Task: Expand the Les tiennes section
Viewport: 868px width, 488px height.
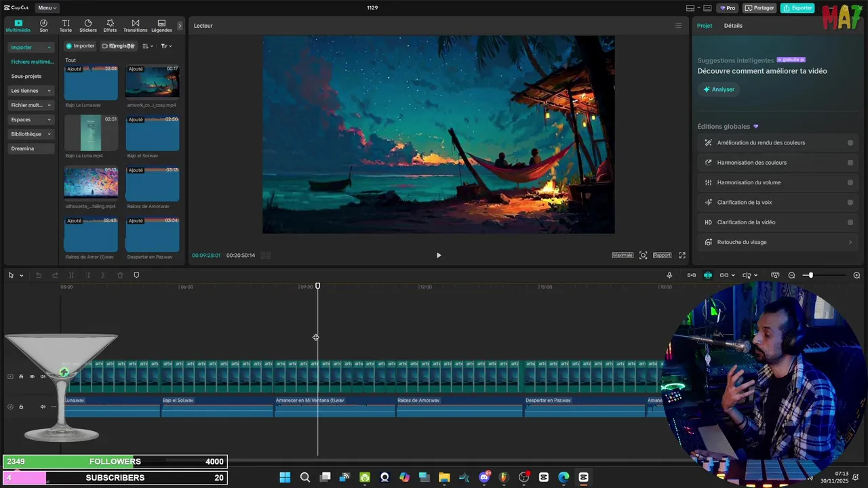Action: [x=31, y=91]
